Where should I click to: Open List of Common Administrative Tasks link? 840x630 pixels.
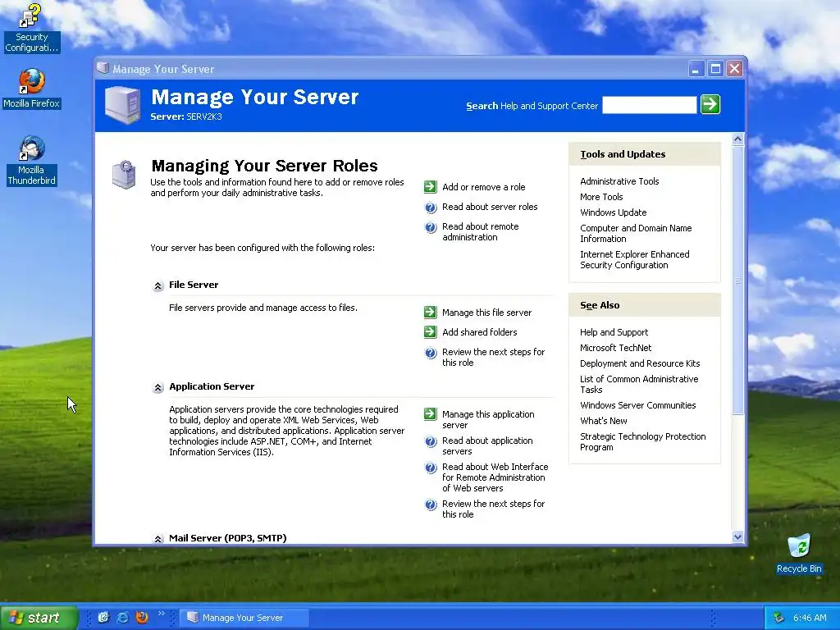pos(639,384)
